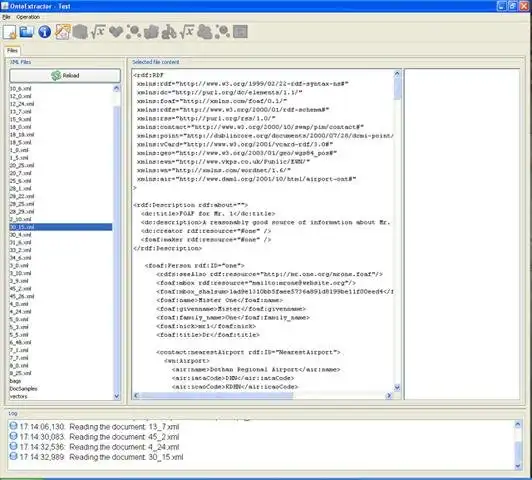Click the new document toolbar icon
The width and height of the screenshot is (532, 480).
(x=10, y=32)
